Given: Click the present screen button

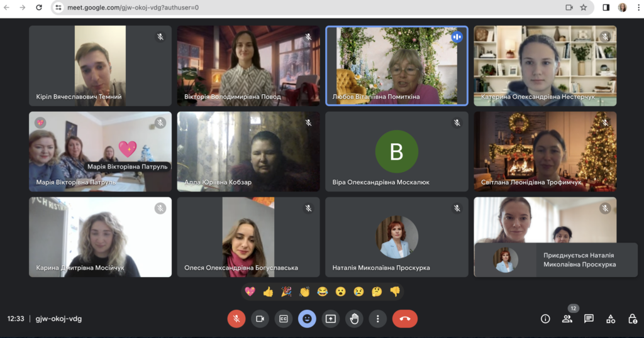Looking at the screenshot, I should pyautogui.click(x=331, y=319).
